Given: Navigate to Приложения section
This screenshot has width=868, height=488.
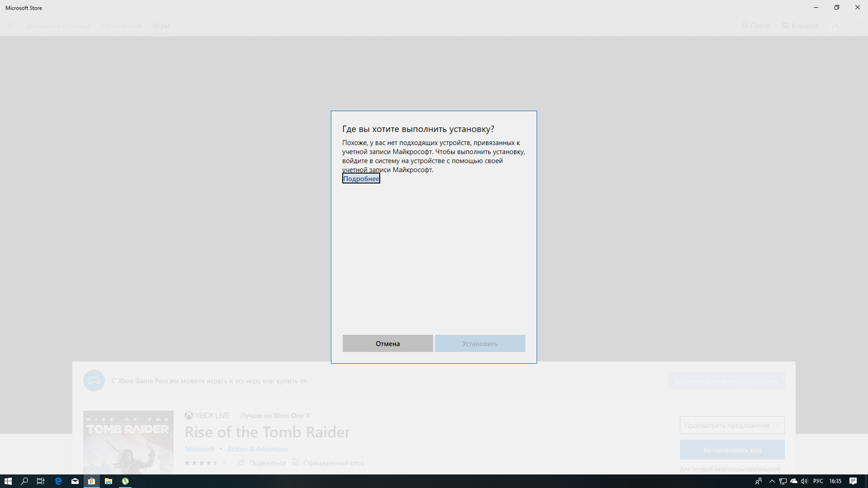Looking at the screenshot, I should pos(122,25).
